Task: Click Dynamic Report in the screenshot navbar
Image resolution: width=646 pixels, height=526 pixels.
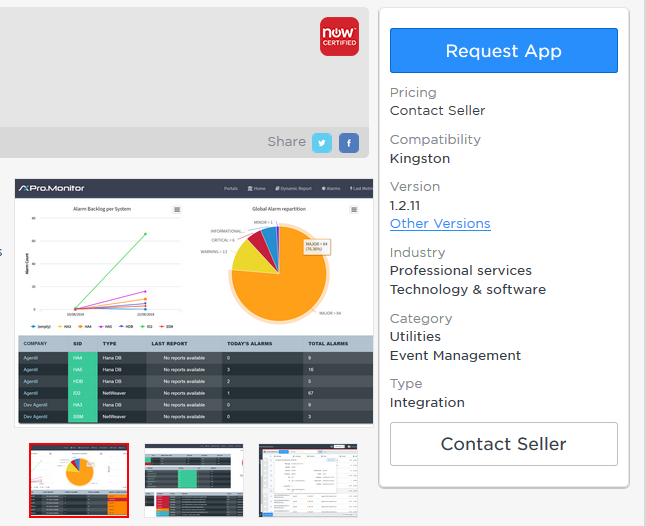Action: (294, 188)
